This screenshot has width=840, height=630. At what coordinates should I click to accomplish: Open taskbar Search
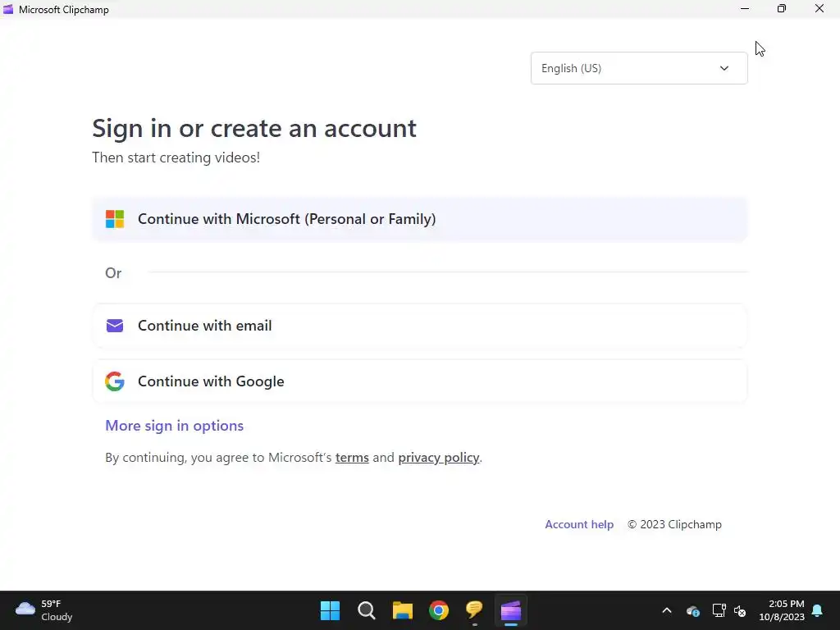[367, 610]
